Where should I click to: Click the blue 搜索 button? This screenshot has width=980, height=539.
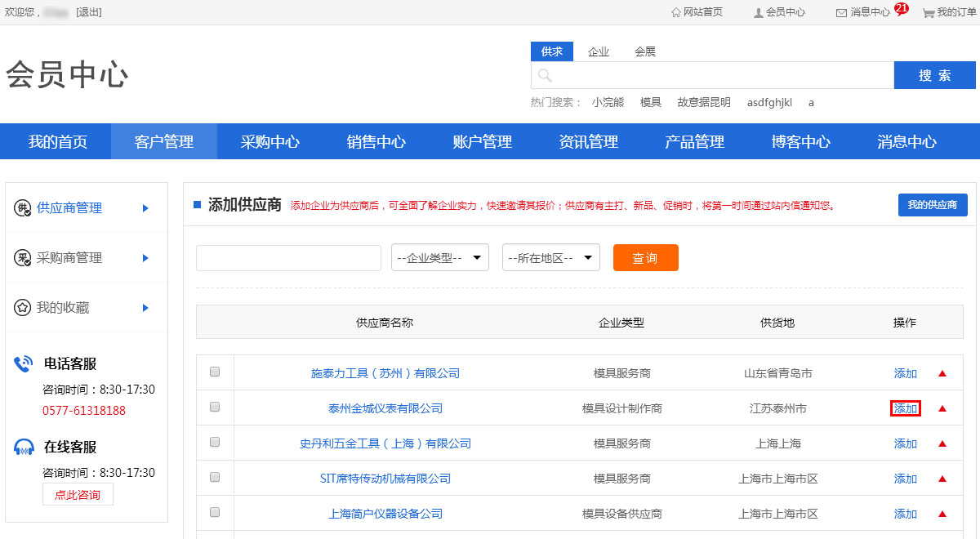pos(935,75)
